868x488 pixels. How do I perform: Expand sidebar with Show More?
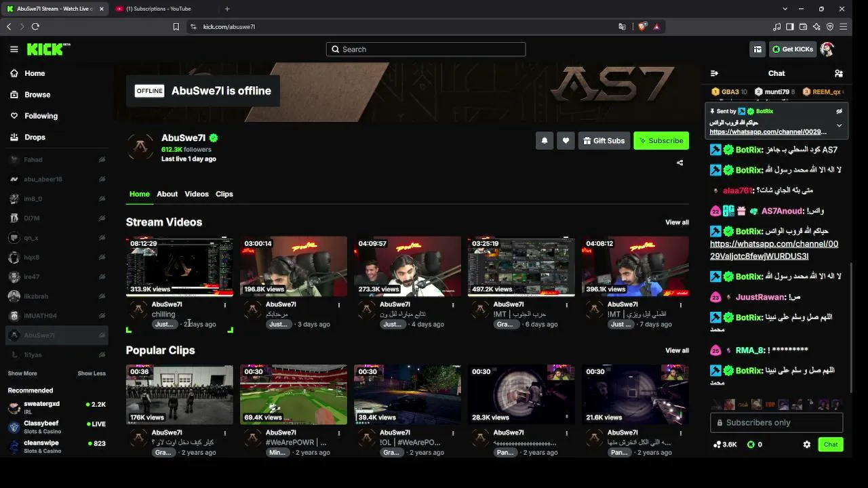click(22, 373)
